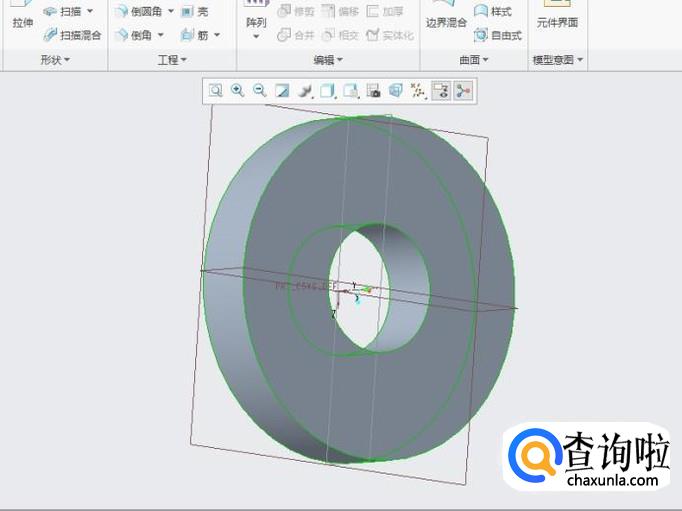
Task: Click the 样式 (Style) button
Action: coord(493,12)
